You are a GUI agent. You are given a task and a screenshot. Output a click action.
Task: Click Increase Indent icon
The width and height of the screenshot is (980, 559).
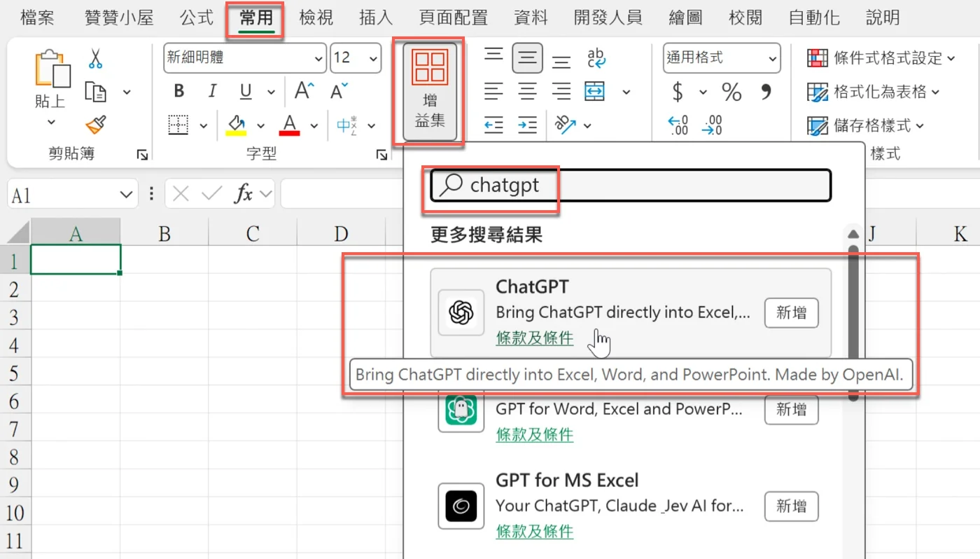(x=527, y=125)
